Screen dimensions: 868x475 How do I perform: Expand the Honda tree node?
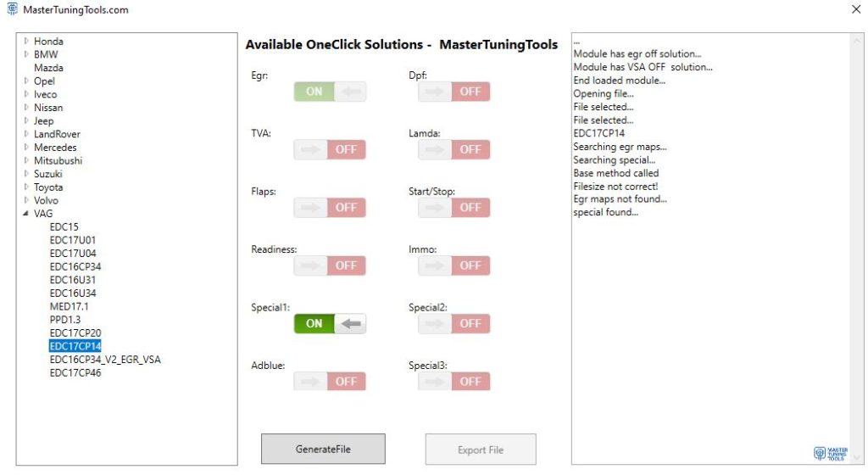(x=26, y=41)
